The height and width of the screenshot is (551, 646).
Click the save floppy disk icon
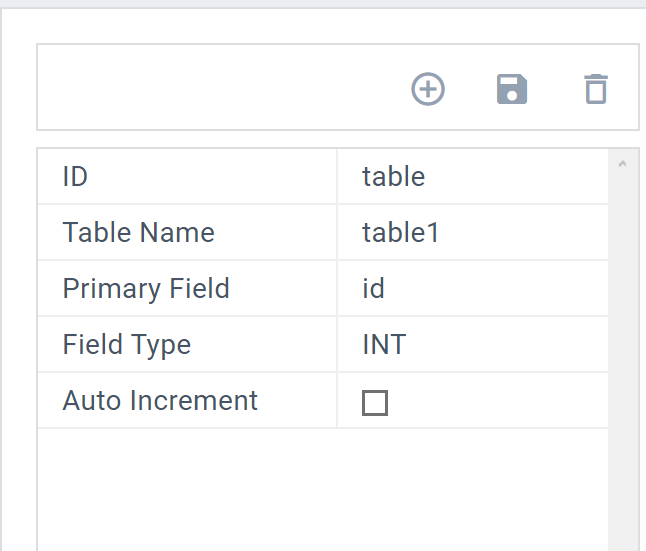point(512,89)
